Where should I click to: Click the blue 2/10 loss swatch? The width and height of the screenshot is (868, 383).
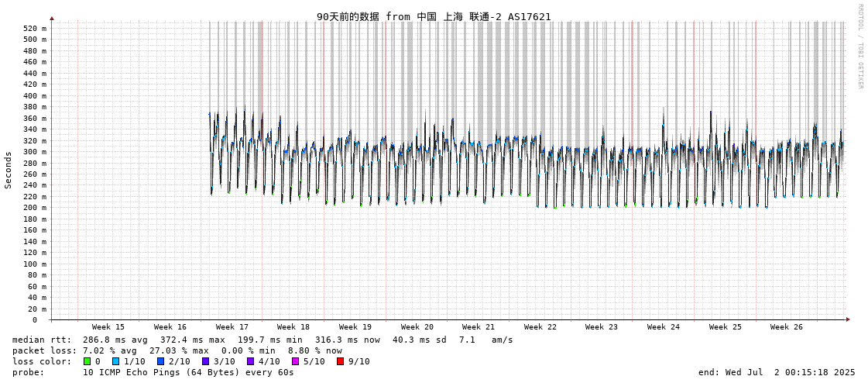(161, 361)
